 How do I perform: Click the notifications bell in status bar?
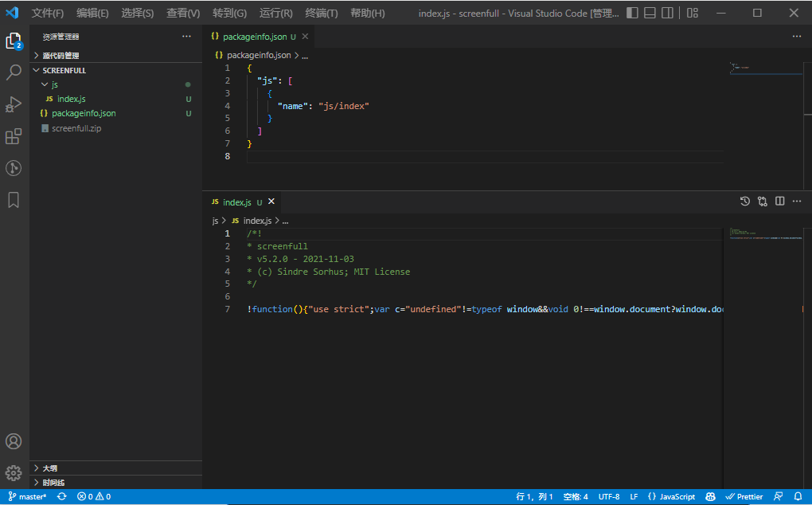tap(798, 496)
